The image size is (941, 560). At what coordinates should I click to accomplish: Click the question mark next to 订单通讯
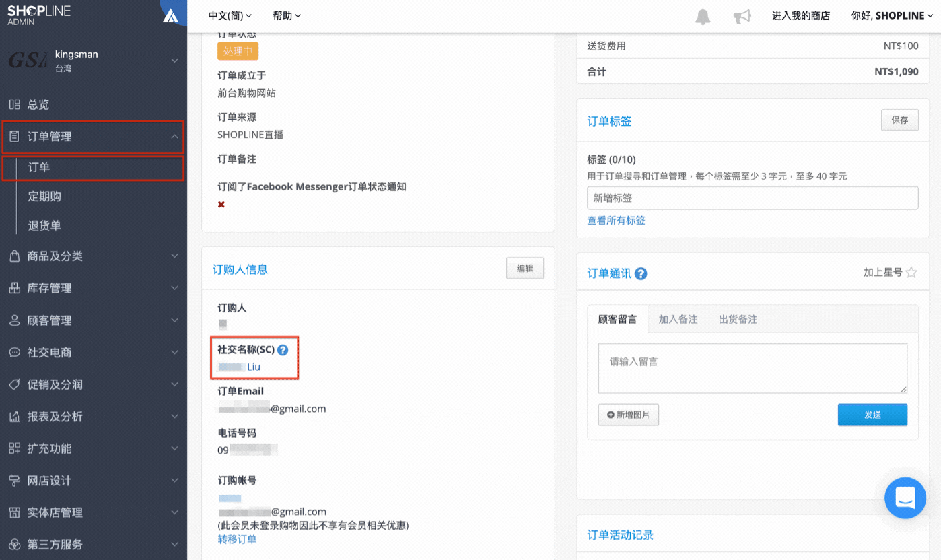641,273
